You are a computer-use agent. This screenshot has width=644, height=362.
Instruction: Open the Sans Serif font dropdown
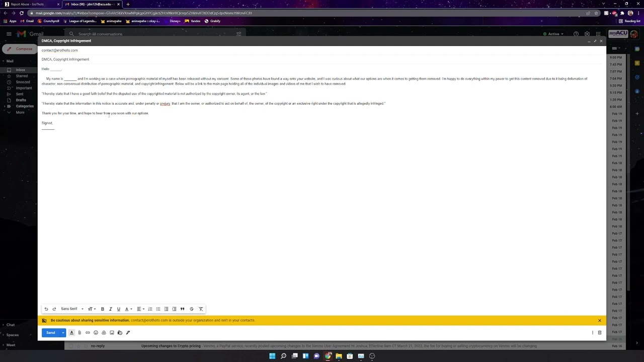click(72, 309)
